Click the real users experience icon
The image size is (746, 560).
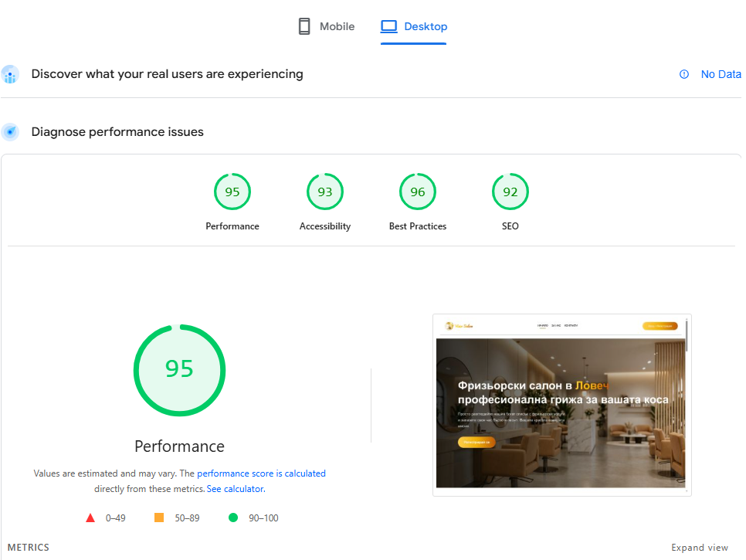[x=10, y=75]
